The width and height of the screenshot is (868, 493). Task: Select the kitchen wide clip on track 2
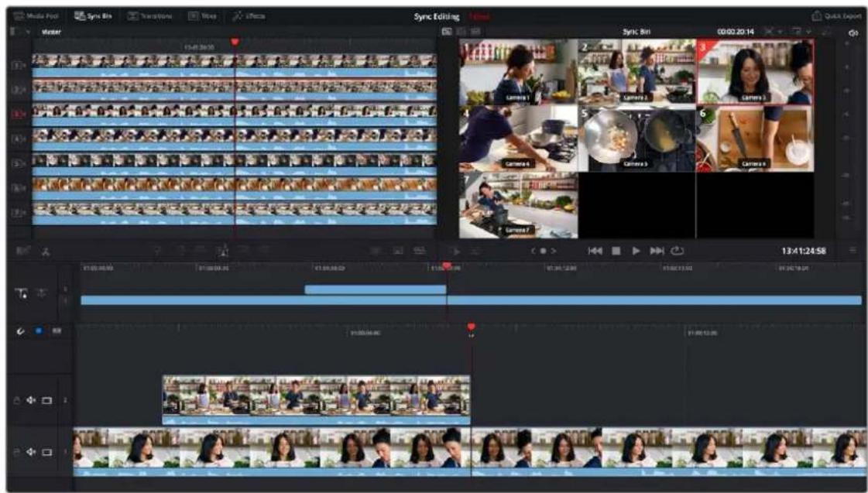click(x=316, y=400)
